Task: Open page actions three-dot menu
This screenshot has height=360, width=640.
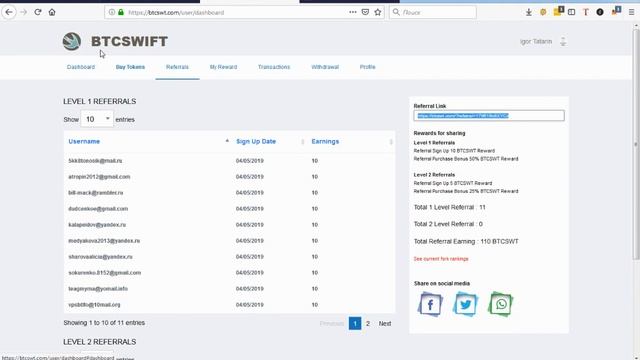Action: 353,12
